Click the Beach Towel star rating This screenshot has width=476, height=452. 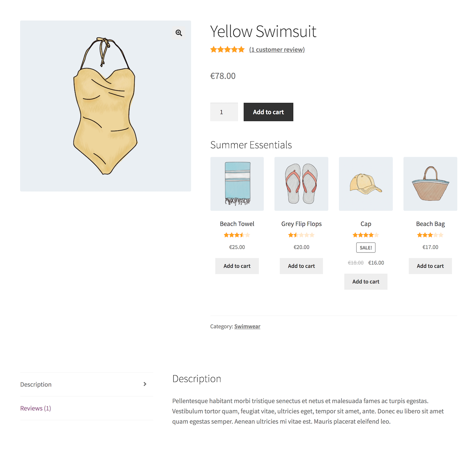pos(237,235)
